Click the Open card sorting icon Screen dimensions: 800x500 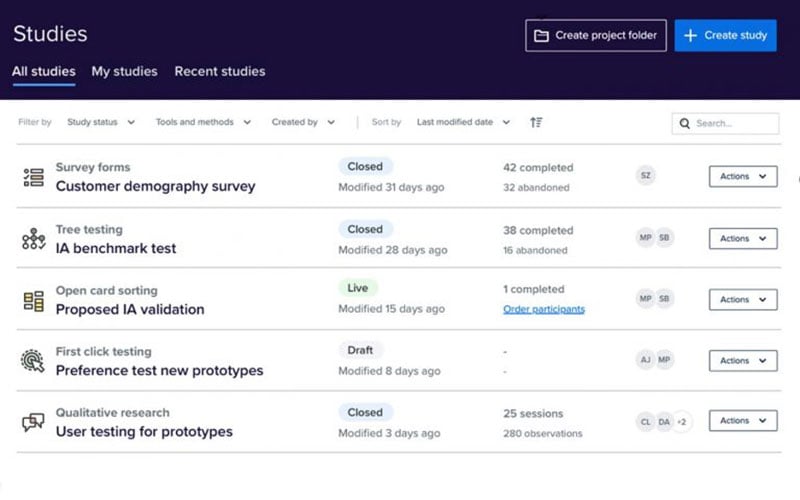pos(33,301)
